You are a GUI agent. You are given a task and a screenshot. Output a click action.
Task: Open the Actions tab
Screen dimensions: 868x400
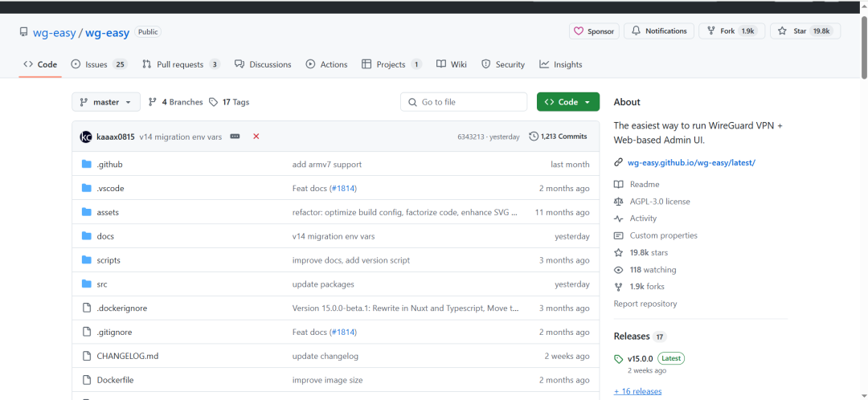(326, 65)
